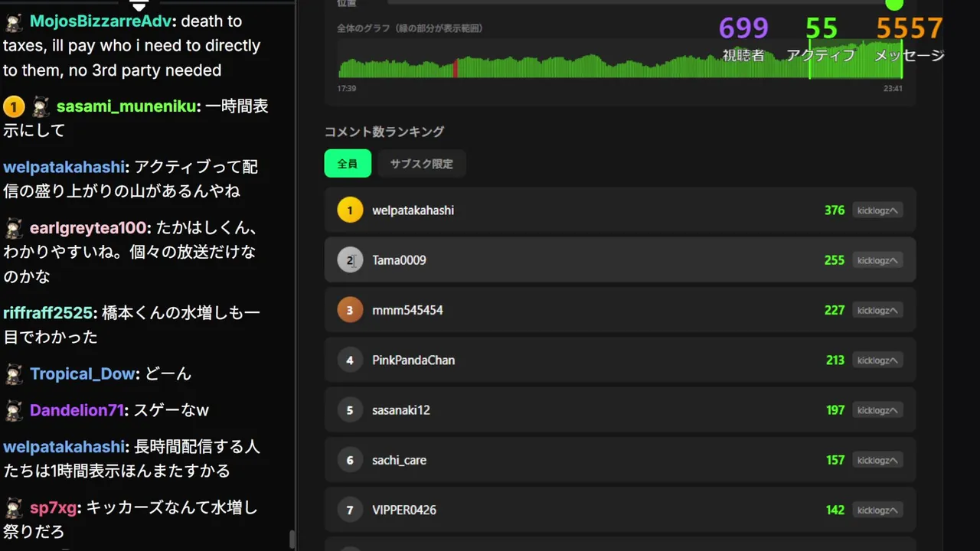Click avatar badge next to sasami_muneniku name
The image size is (980, 551).
click(41, 106)
